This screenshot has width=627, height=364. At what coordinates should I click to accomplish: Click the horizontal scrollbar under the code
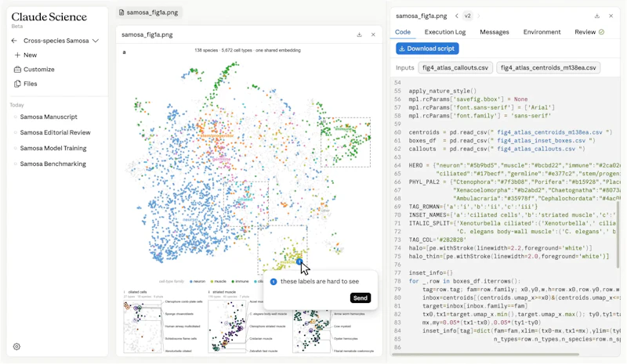pos(485,354)
